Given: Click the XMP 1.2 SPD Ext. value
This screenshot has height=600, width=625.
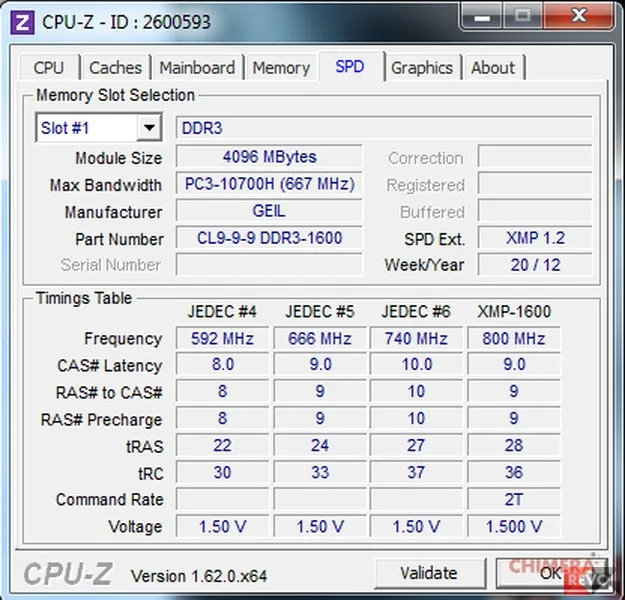Looking at the screenshot, I should pos(535,238).
